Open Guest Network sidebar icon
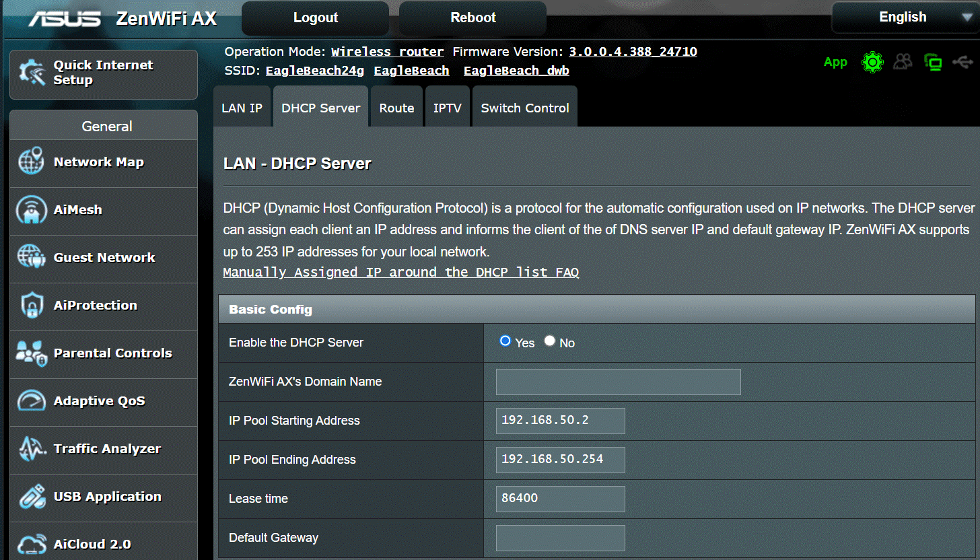Screen dimensions: 980x560 (x=32, y=258)
